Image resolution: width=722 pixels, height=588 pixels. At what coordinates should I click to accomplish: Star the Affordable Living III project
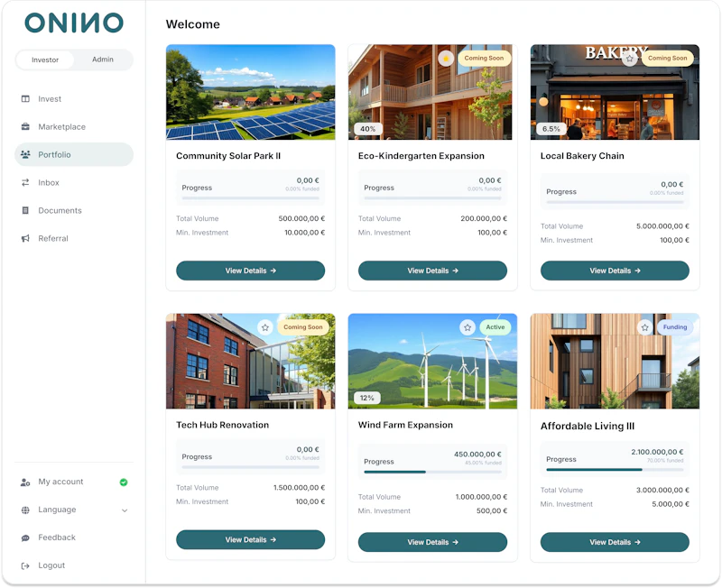pos(644,327)
